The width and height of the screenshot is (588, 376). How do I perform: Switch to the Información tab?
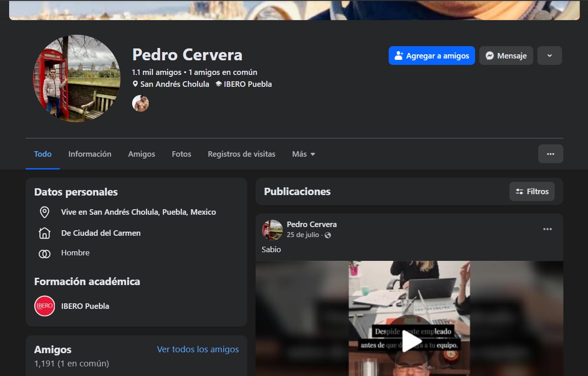coord(90,154)
